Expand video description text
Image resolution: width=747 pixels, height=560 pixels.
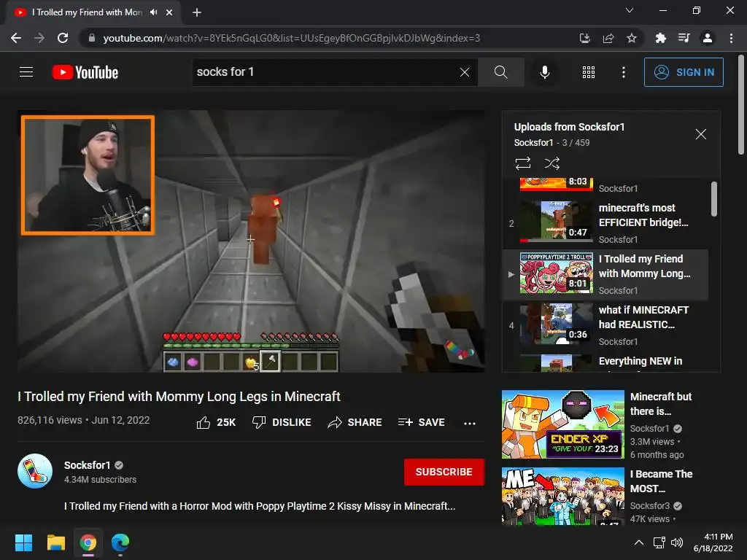(260, 506)
